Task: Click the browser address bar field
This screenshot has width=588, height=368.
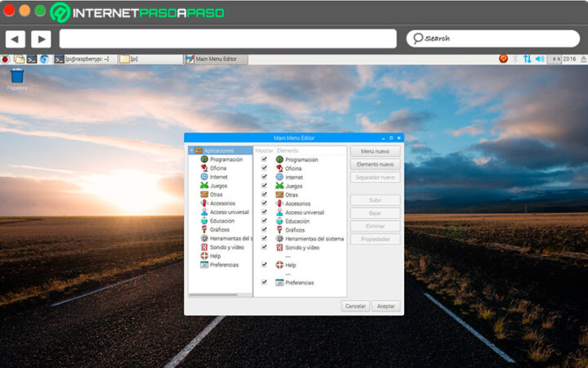Action: pyautogui.click(x=228, y=38)
